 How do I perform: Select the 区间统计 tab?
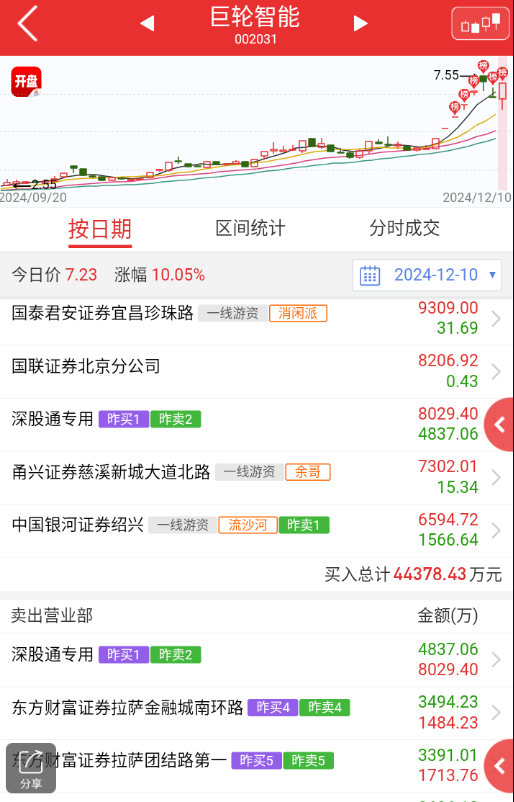pos(250,228)
